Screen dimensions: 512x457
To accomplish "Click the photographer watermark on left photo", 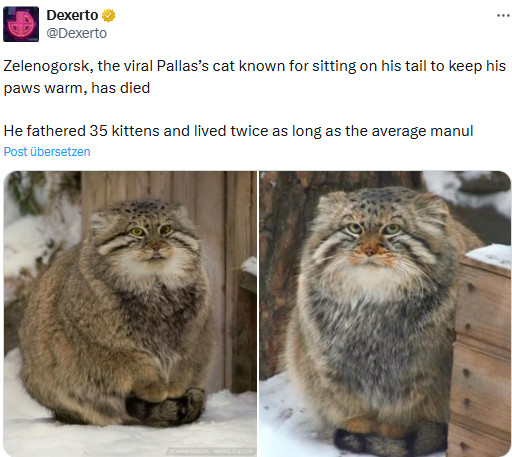I will pyautogui.click(x=212, y=451).
